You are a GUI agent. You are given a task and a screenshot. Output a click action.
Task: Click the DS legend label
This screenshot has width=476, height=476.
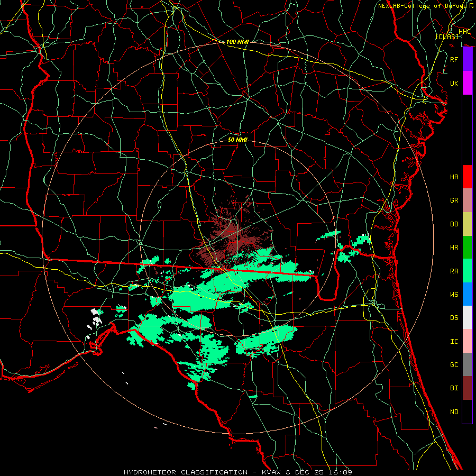click(454, 318)
